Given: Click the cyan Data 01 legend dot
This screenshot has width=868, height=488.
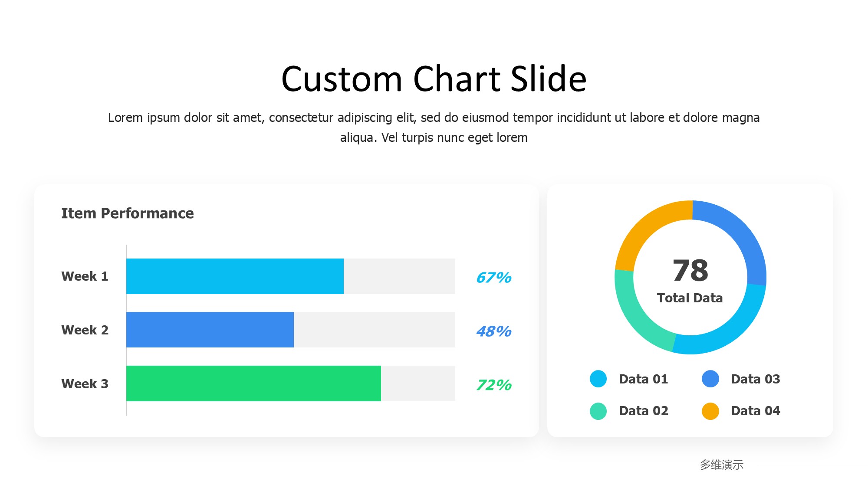Looking at the screenshot, I should click(598, 379).
